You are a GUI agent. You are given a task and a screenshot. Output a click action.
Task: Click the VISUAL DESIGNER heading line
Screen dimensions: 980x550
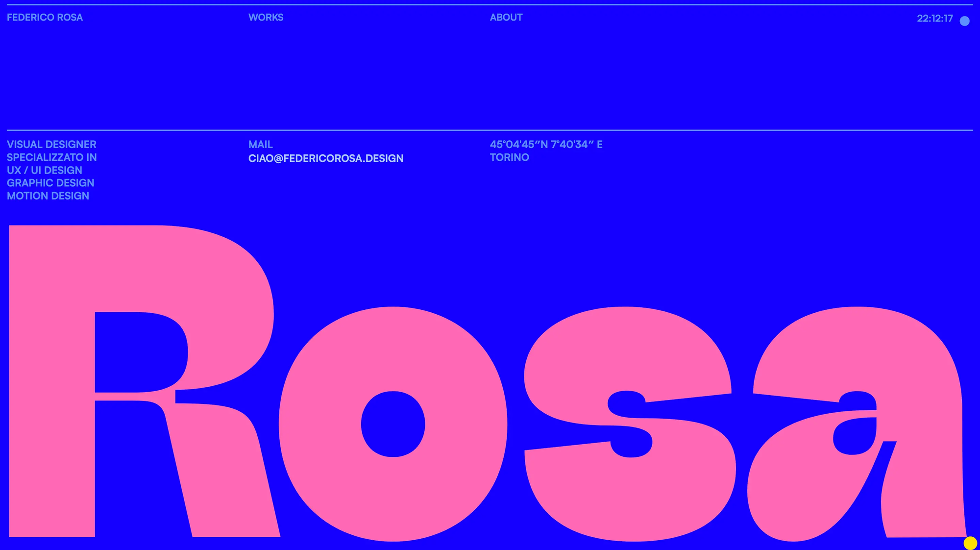(51, 145)
